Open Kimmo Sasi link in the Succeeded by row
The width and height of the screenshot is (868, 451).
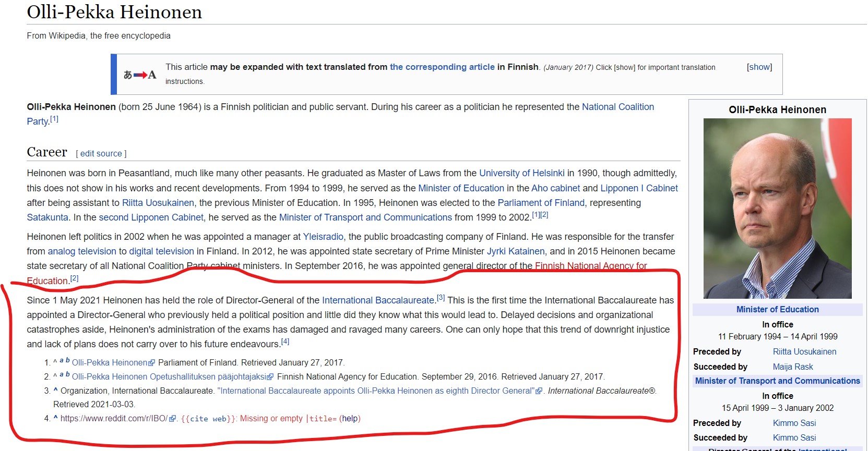[x=794, y=438]
